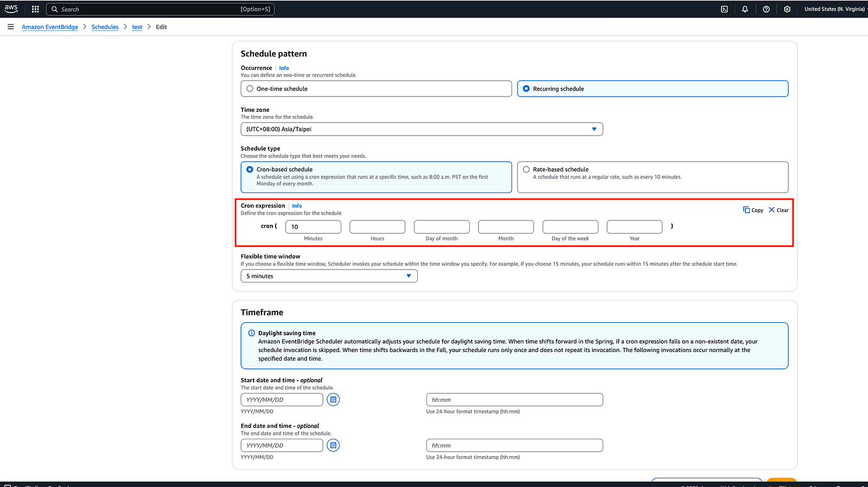Select the One-time schedule option

tap(376, 89)
